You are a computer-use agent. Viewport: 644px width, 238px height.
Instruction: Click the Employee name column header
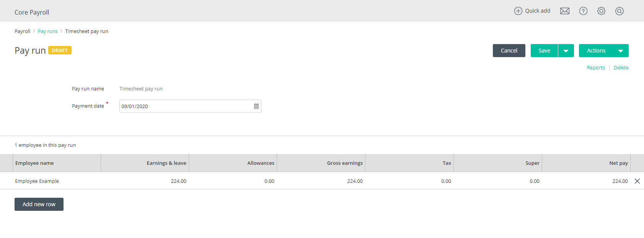click(x=57, y=163)
